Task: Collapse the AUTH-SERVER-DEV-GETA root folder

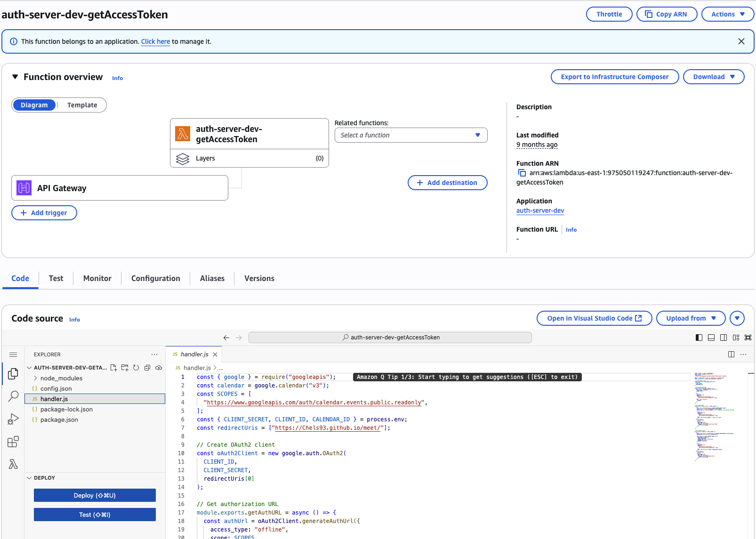Action: (29, 368)
